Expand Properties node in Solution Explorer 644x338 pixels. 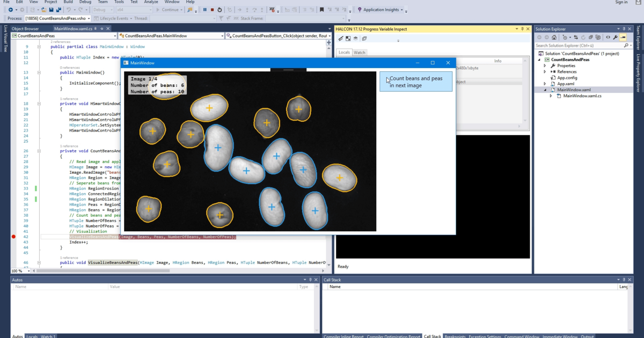point(545,65)
